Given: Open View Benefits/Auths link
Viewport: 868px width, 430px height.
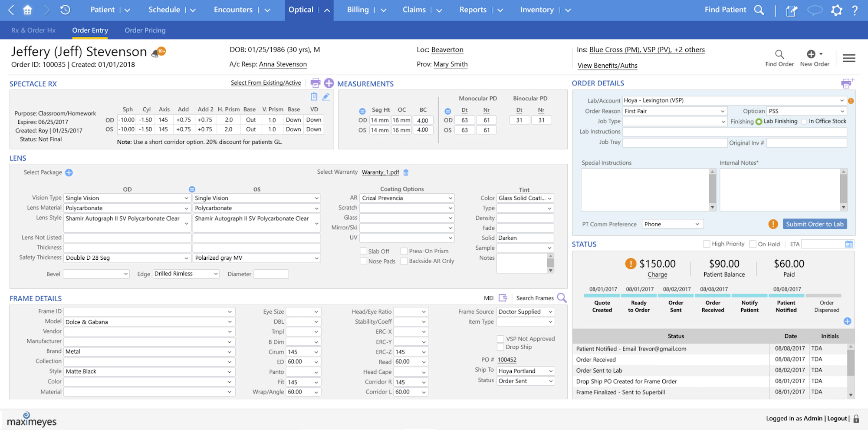Looking at the screenshot, I should tap(607, 66).
